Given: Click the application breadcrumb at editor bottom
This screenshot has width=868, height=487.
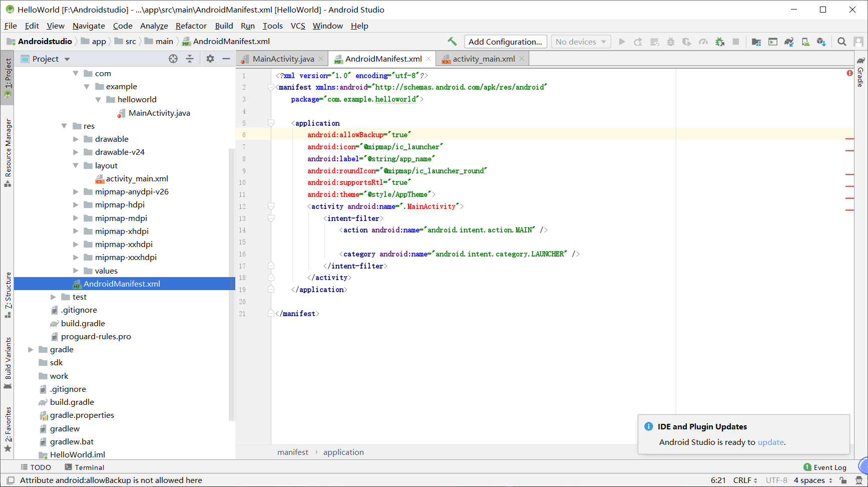Looking at the screenshot, I should (343, 452).
